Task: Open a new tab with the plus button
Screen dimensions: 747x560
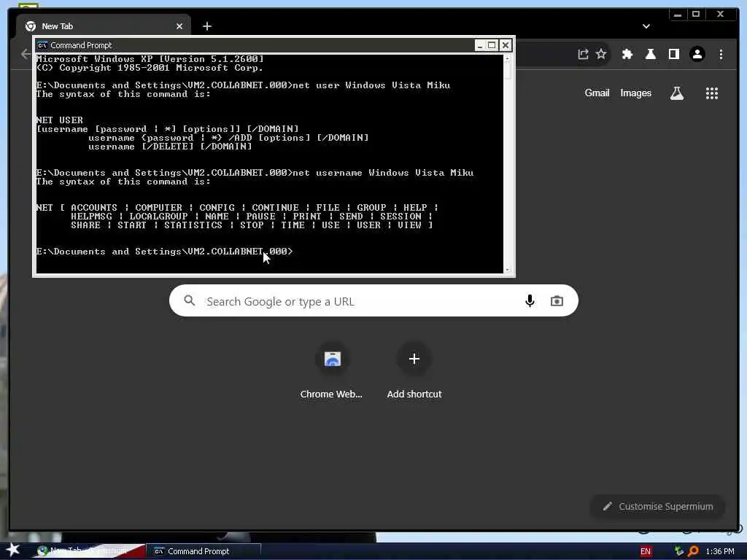Action: (206, 26)
